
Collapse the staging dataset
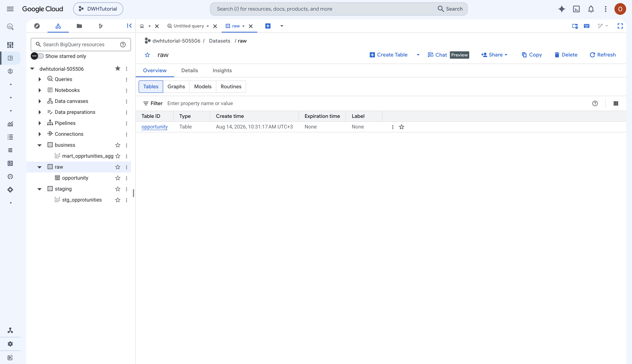click(39, 189)
